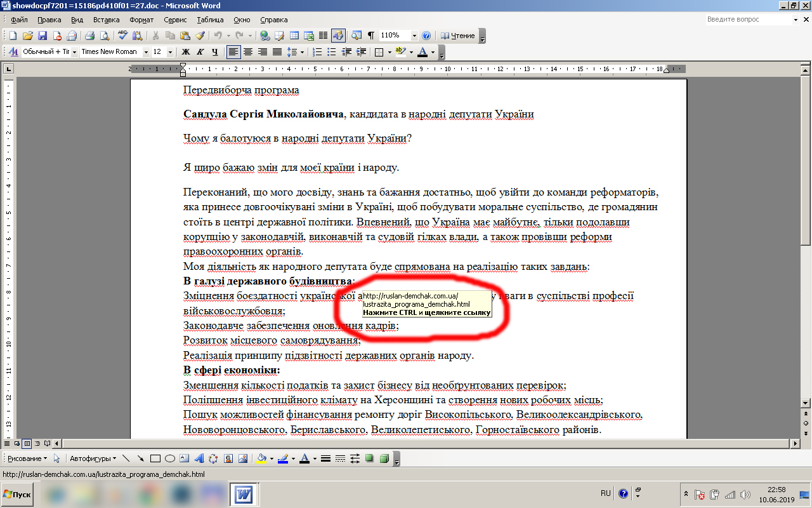Screen dimensions: 812x508
Task: Select the Rectangle drawing tool
Action: [155, 458]
